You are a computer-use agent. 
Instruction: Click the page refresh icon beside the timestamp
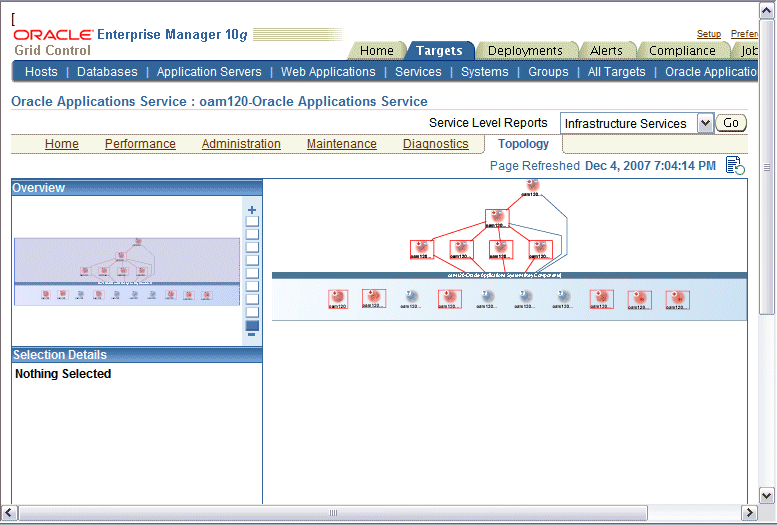(735, 166)
